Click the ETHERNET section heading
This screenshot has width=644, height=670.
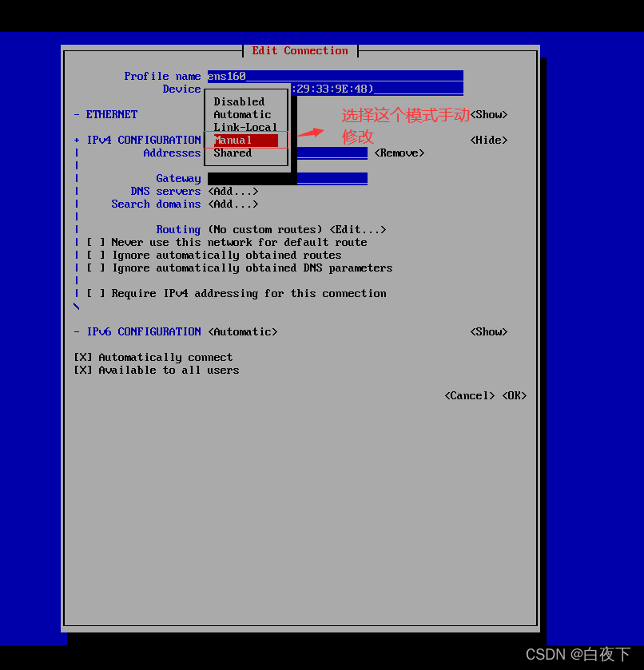[112, 114]
